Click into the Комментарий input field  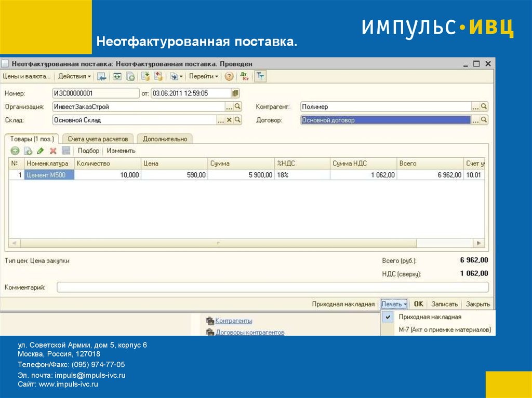point(272,287)
